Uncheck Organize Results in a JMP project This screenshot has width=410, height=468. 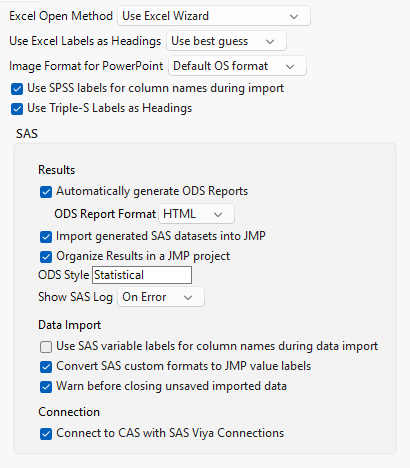[x=46, y=257]
